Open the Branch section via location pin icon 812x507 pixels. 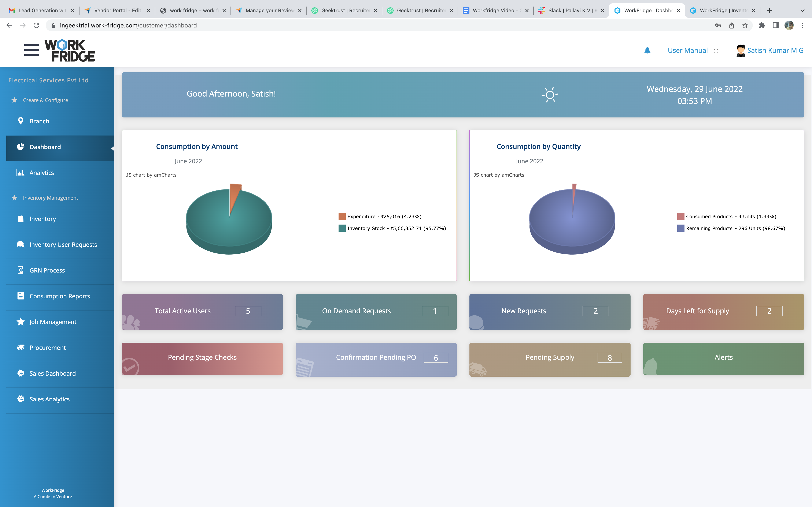pos(21,121)
